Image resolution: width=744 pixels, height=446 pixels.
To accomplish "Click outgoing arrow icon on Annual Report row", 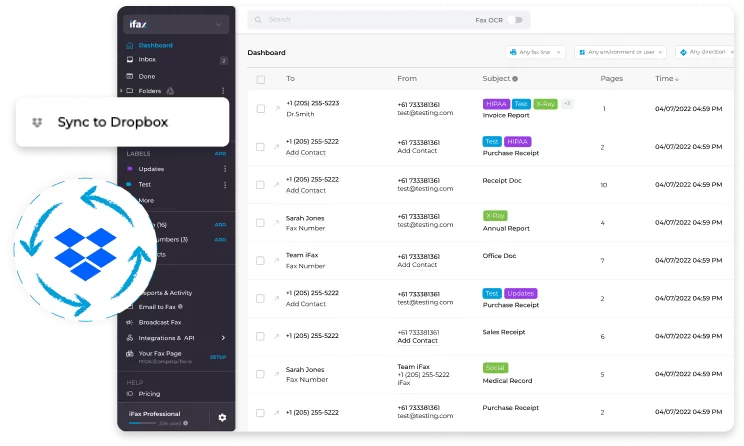I will click(x=277, y=223).
